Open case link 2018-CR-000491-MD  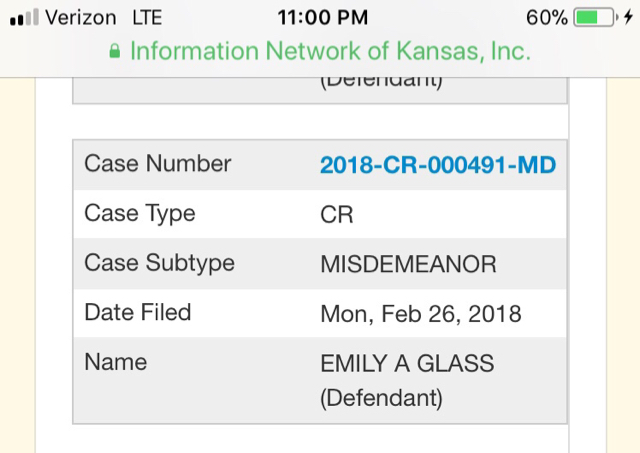click(438, 165)
